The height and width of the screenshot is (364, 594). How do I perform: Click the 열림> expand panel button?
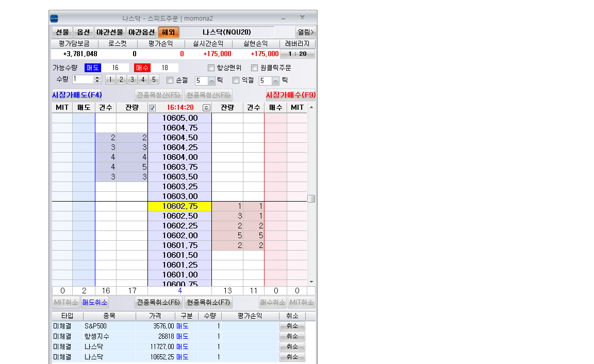(305, 32)
